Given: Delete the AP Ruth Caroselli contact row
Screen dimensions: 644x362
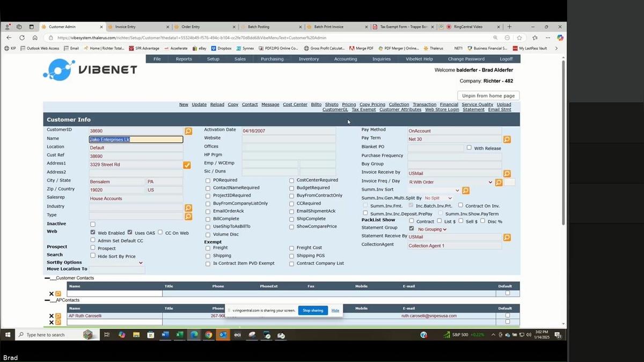Looking at the screenshot, I should [52, 316].
